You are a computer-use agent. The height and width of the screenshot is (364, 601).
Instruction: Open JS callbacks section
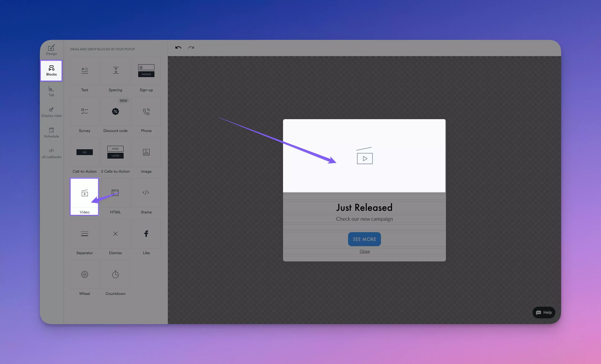tap(51, 153)
